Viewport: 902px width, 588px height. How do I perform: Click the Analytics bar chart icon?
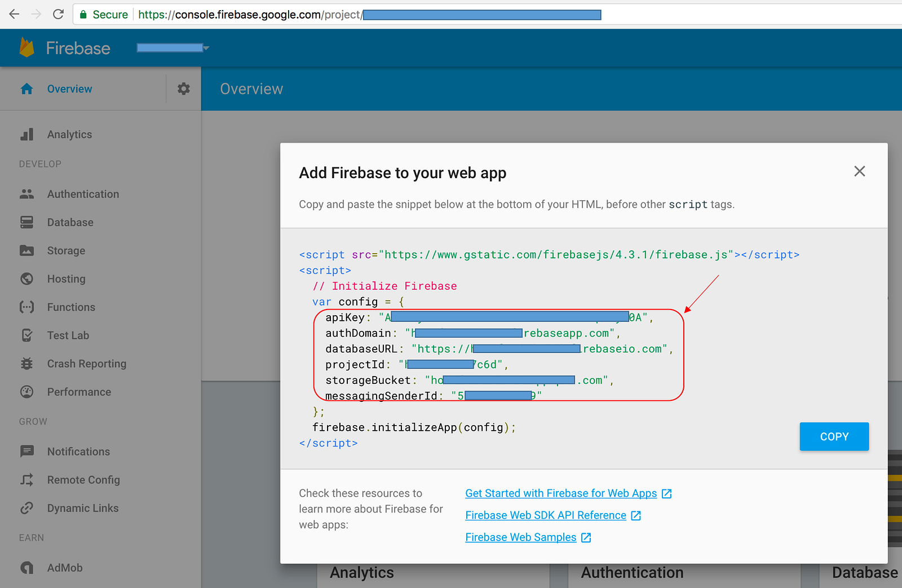tap(26, 134)
